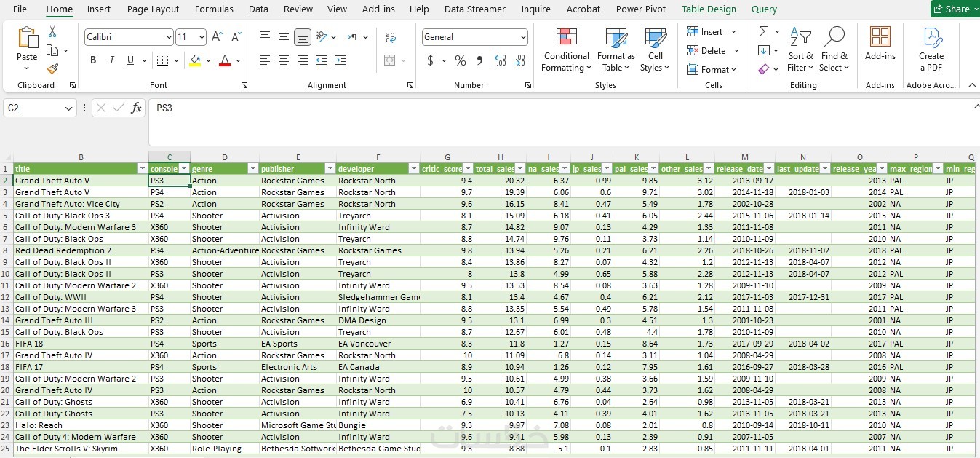The width and height of the screenshot is (980, 458).
Task: Align text left in the cell
Action: [x=265, y=60]
